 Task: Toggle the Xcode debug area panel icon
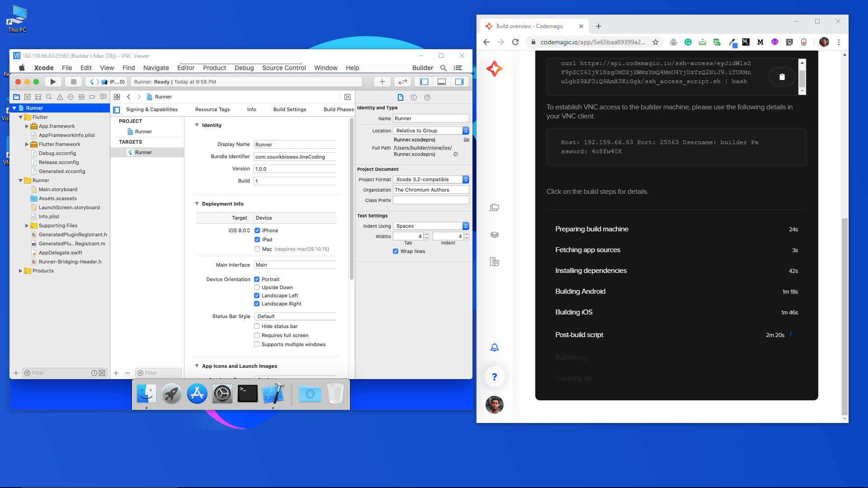tap(442, 82)
